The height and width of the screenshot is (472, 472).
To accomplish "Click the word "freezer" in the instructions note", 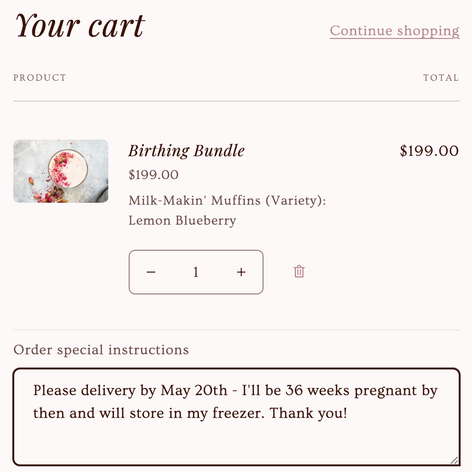I will 236,413.
